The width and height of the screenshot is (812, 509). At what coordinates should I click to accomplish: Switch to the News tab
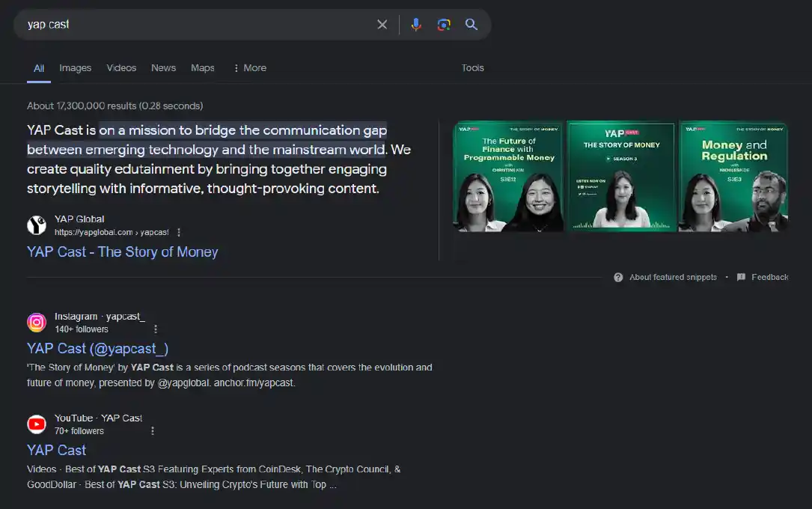tap(163, 68)
